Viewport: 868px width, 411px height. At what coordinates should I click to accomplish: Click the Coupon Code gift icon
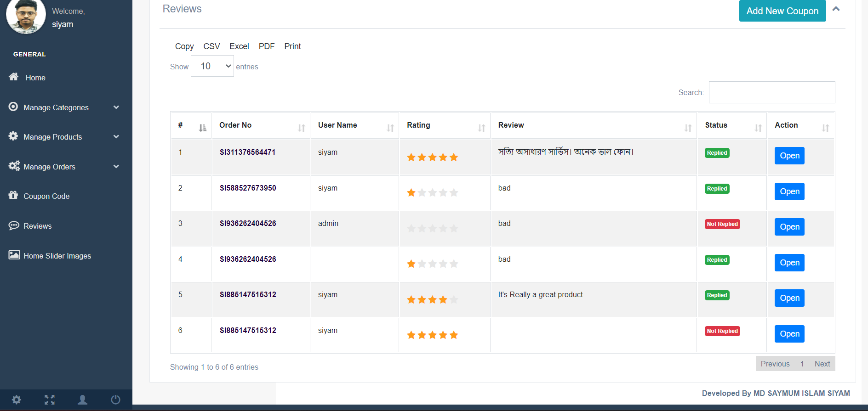tap(13, 195)
